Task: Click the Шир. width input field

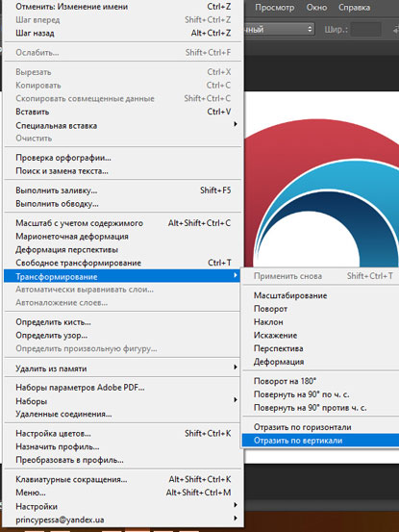Action: 366,30
